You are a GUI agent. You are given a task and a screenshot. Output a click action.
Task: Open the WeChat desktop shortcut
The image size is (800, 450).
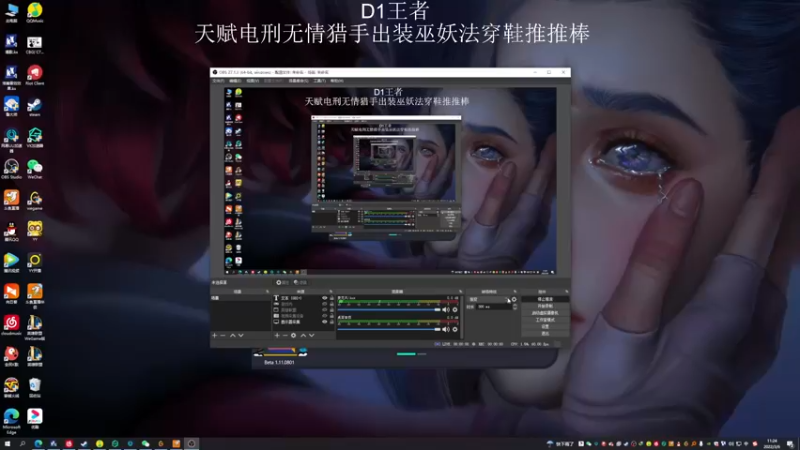(x=35, y=168)
